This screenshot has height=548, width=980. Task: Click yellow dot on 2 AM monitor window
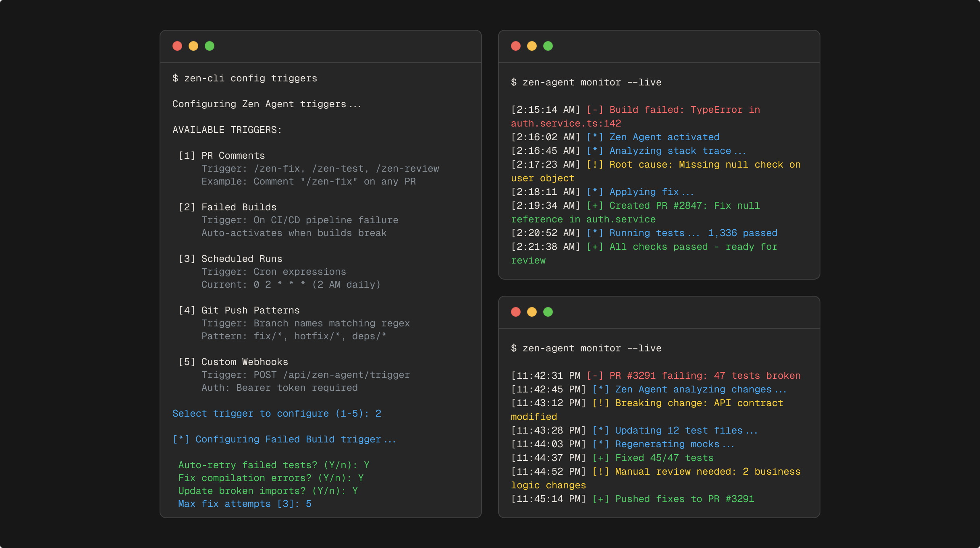coord(532,46)
